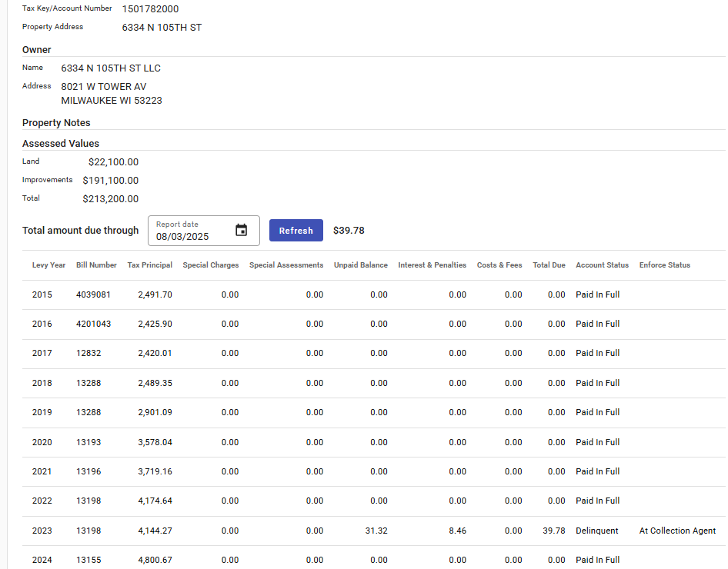
Task: Click the Account Status column header
Action: pos(602,265)
